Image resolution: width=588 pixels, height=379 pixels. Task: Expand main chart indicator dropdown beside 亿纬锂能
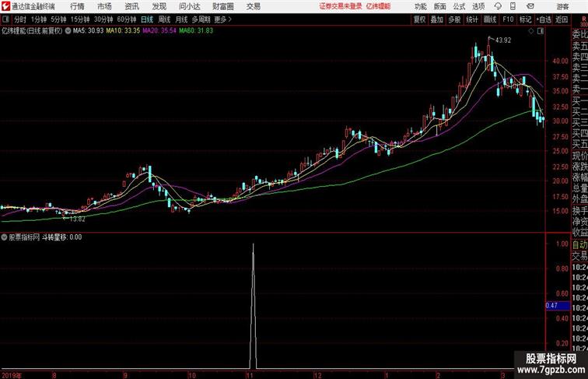coord(68,31)
